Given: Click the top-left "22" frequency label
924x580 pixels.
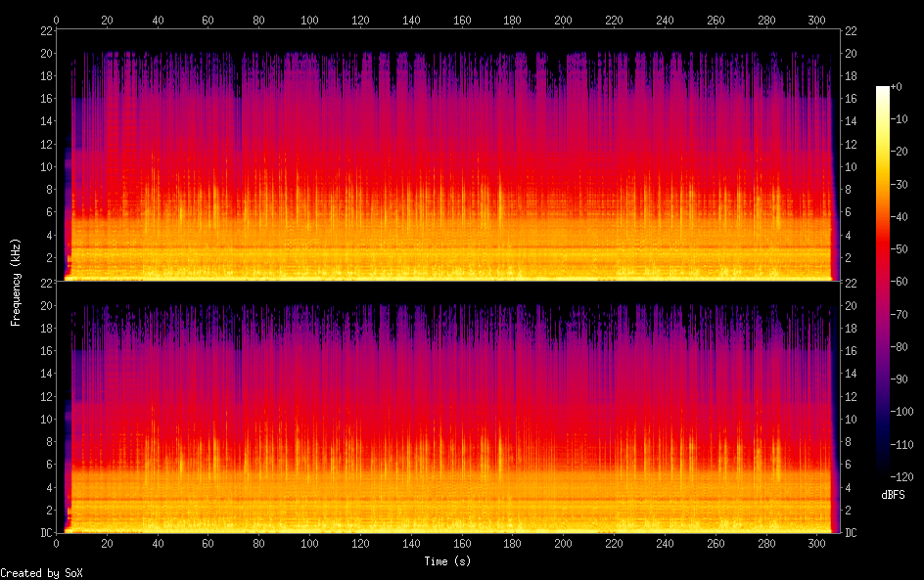Looking at the screenshot, I should tap(44, 29).
